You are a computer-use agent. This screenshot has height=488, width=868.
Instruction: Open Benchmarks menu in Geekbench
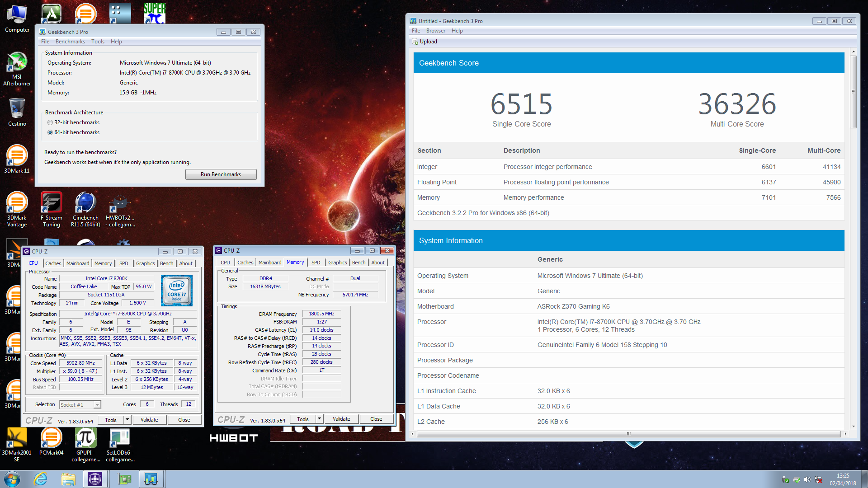click(70, 42)
